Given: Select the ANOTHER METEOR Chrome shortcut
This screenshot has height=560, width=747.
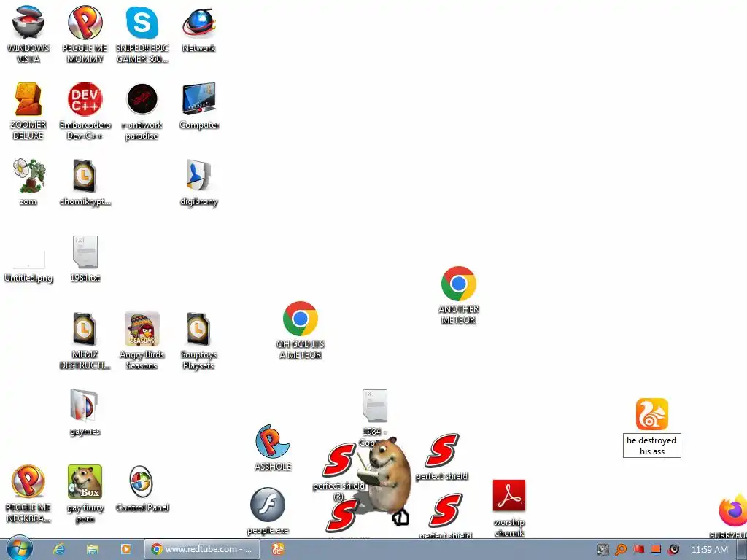Looking at the screenshot, I should (458, 284).
